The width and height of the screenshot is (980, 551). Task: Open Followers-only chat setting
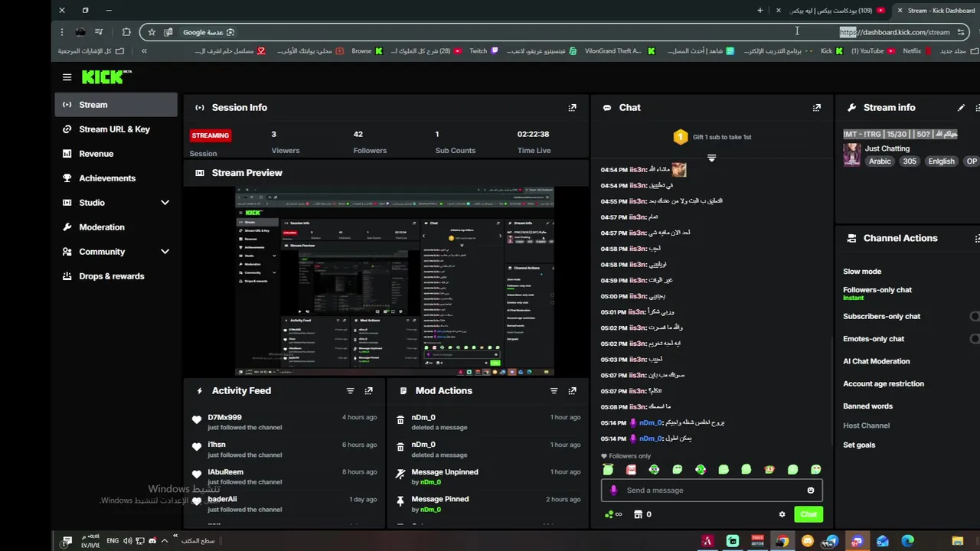877,290
